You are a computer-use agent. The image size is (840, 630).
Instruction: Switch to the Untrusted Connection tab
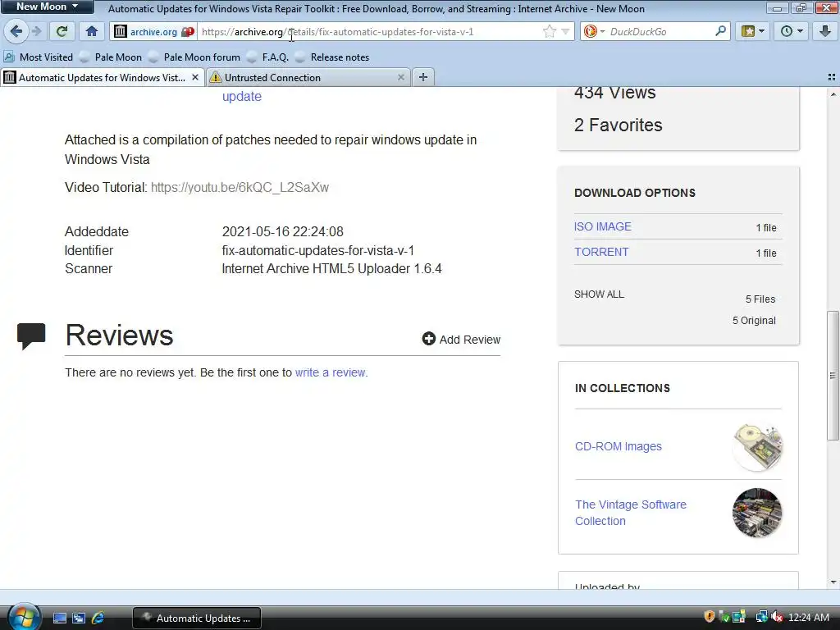pyautogui.click(x=308, y=78)
